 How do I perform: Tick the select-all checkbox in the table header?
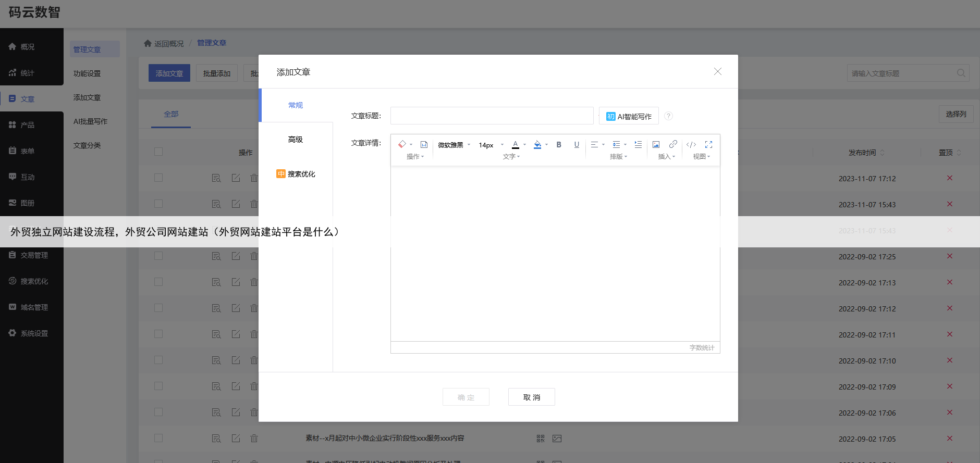click(158, 152)
